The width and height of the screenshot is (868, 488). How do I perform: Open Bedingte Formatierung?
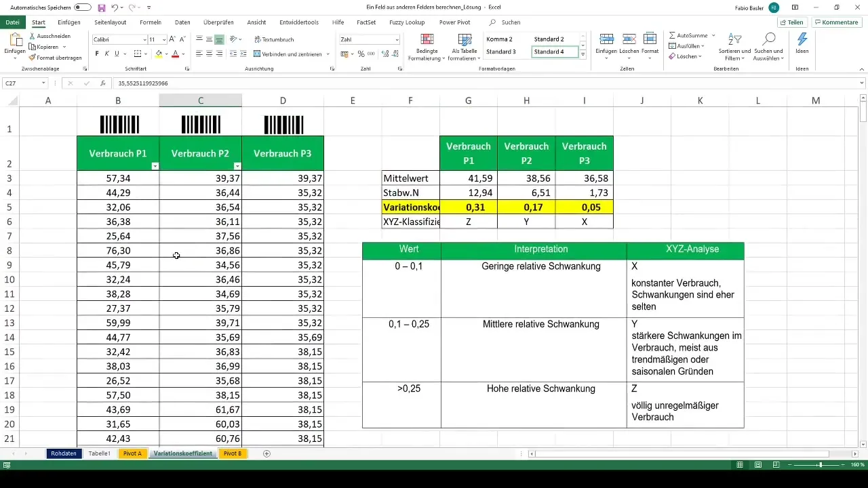(427, 47)
